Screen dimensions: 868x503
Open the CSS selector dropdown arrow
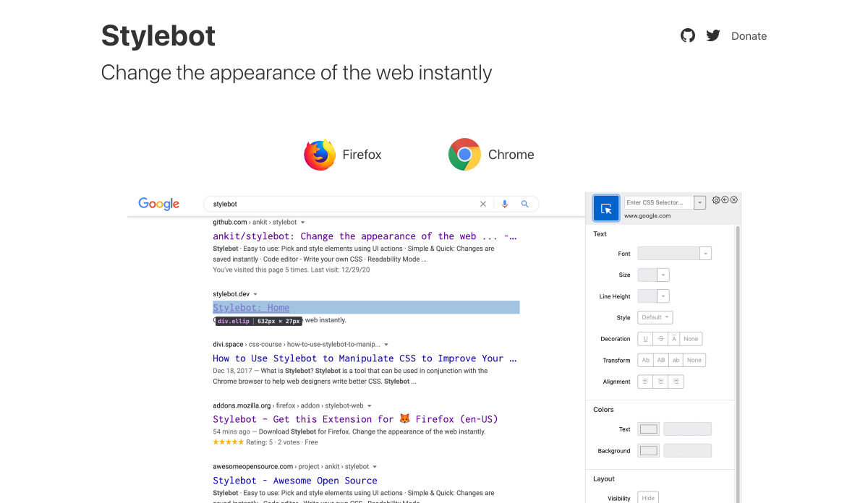point(699,202)
